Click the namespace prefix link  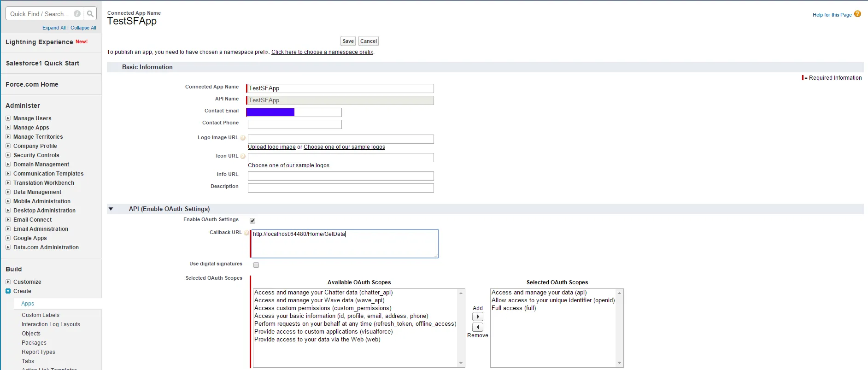point(322,52)
